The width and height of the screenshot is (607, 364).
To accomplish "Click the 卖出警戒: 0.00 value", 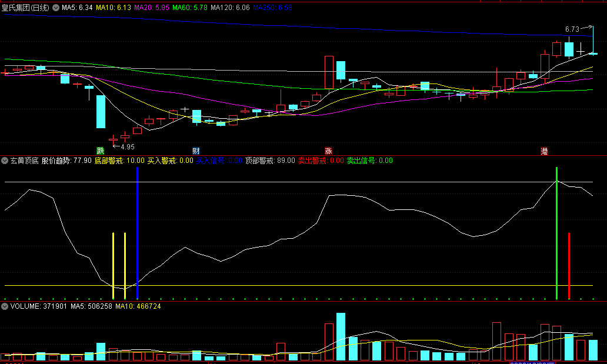I will pos(321,161).
